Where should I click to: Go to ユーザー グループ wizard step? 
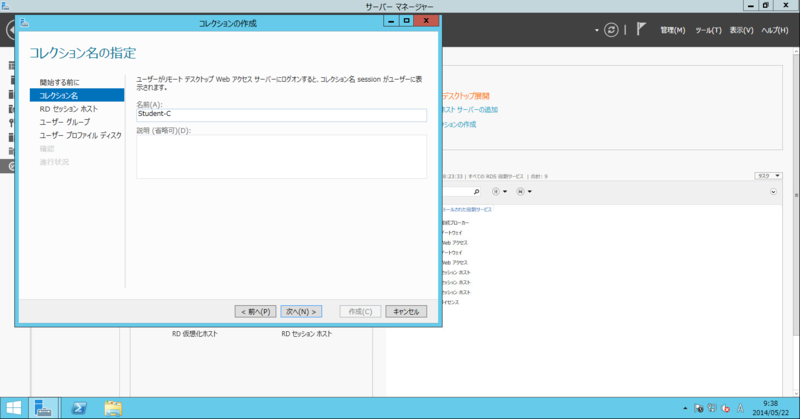coord(65,122)
